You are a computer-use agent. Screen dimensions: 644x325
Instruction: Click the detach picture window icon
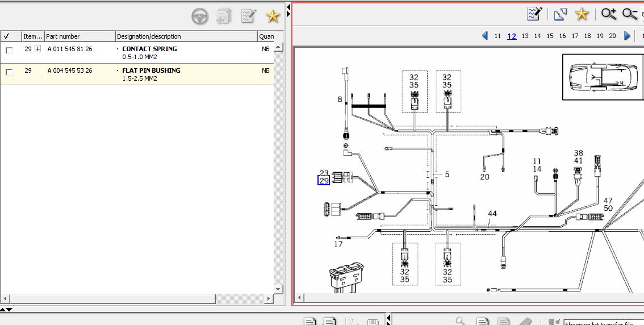click(561, 14)
